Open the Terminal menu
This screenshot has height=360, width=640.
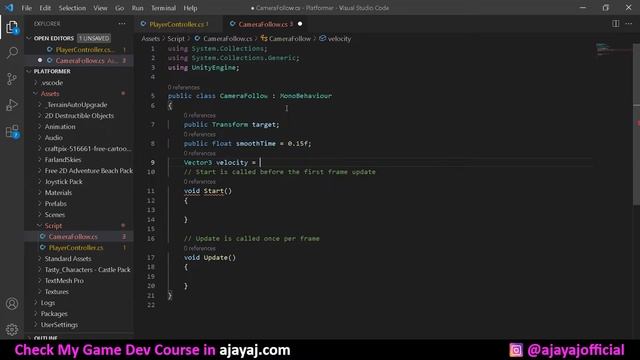coord(163,8)
